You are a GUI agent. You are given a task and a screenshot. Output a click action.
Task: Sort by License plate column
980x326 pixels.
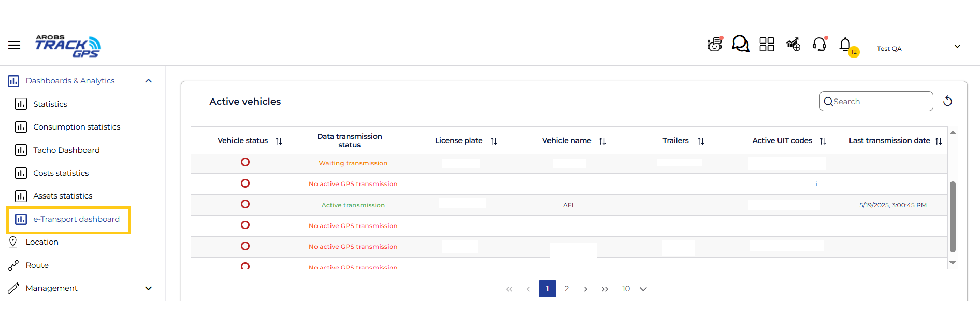[494, 141]
